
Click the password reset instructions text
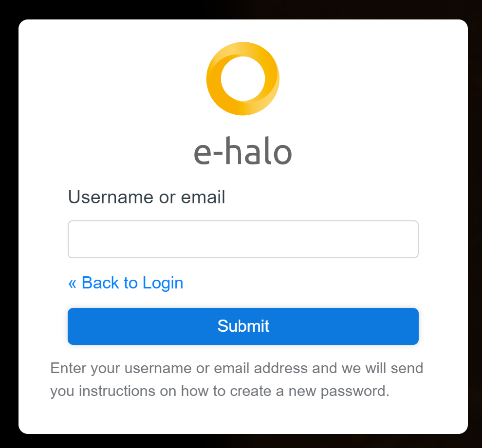tap(237, 379)
